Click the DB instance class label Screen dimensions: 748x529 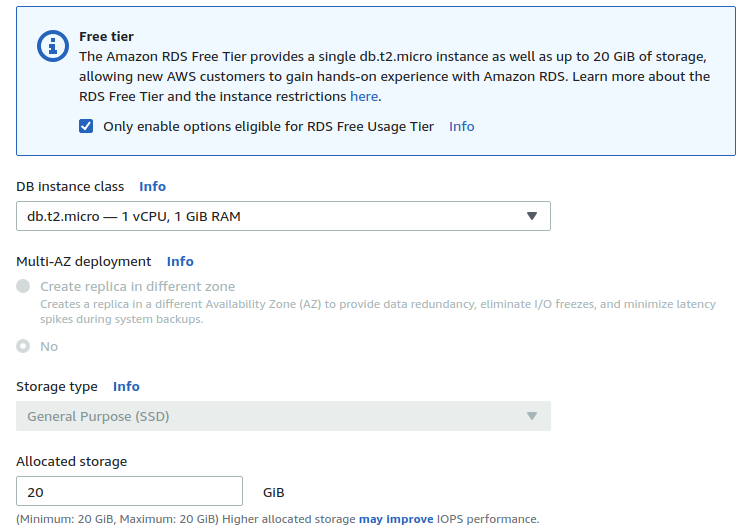(70, 186)
